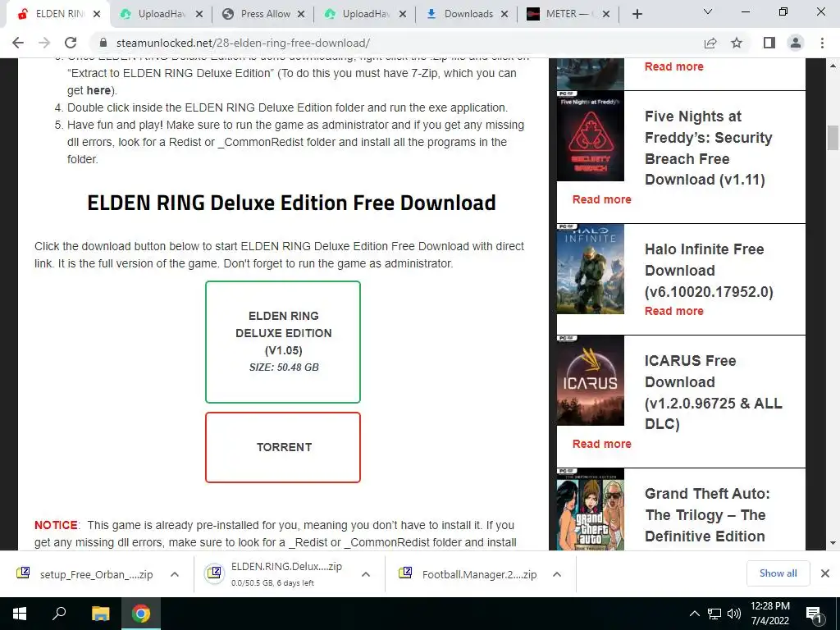Open the Halo Infinite cover thumbnail
Viewport: 840px width, 630px height.
click(591, 269)
